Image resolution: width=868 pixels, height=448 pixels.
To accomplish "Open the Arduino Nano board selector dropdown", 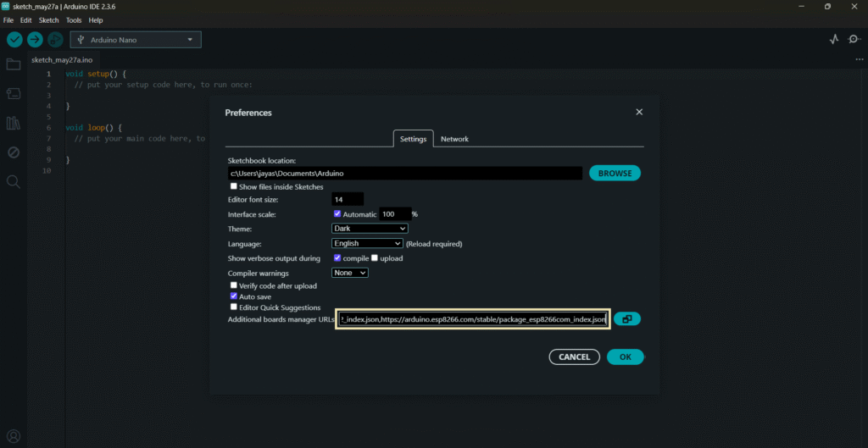I will [136, 40].
